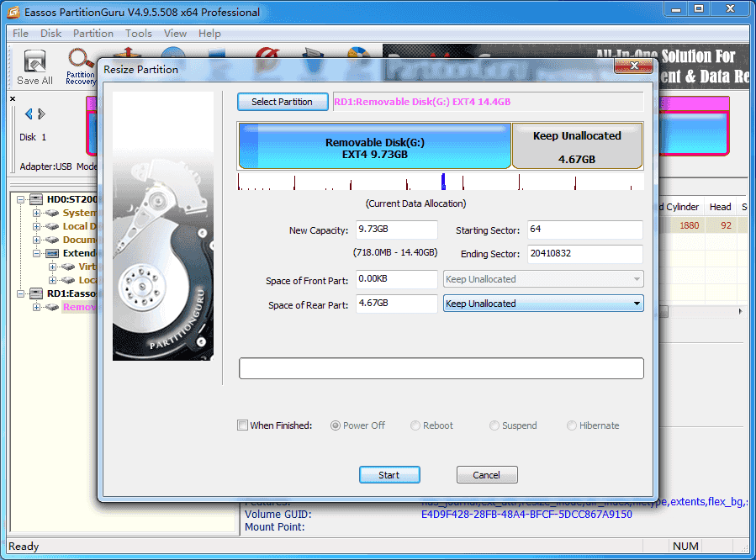Expand the Remov partition node under RD1

(36, 307)
